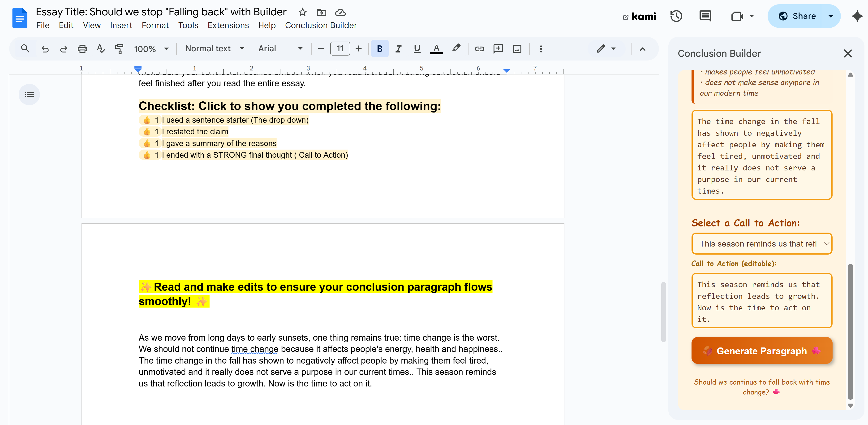
Task: Edit the Call to Action text field
Action: tap(761, 301)
